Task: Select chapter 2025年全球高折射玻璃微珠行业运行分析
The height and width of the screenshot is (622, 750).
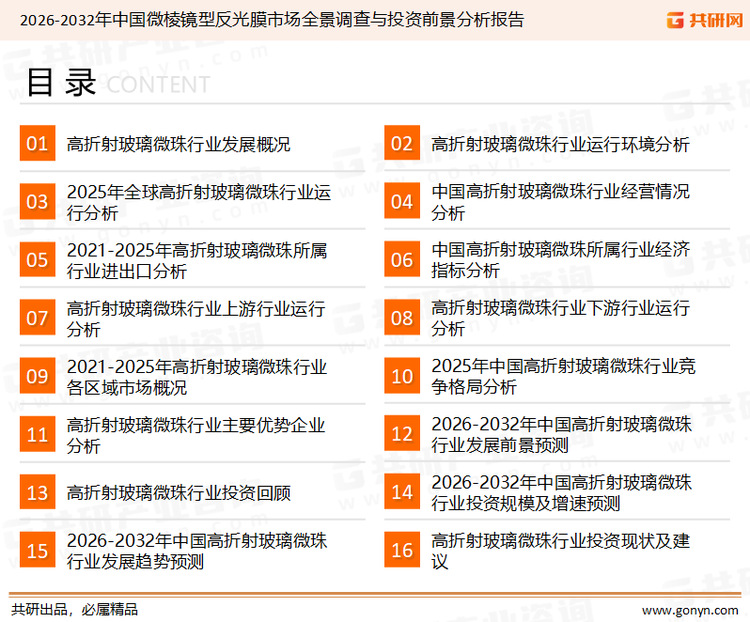Action: [x=199, y=202]
